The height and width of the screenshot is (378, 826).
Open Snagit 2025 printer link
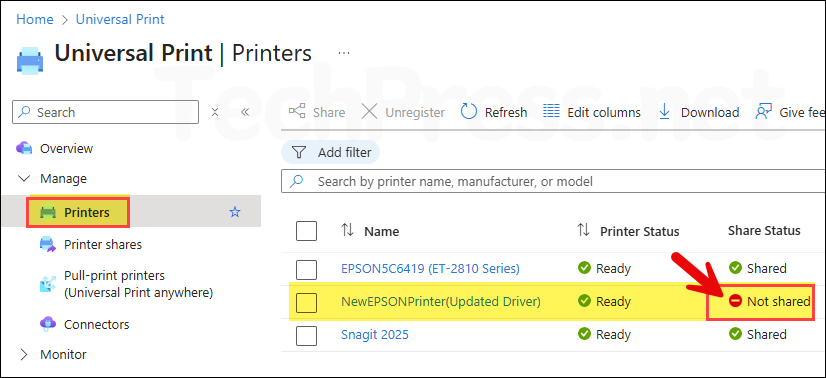point(375,334)
